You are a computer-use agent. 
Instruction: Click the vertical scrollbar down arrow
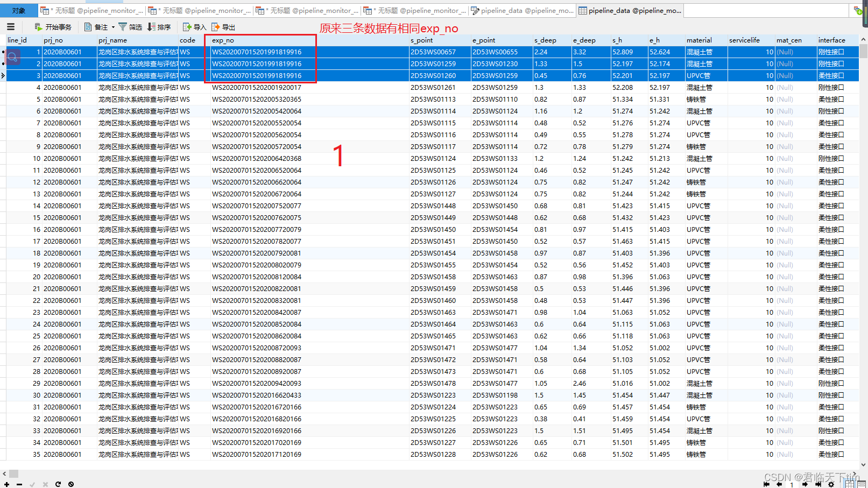(x=863, y=465)
